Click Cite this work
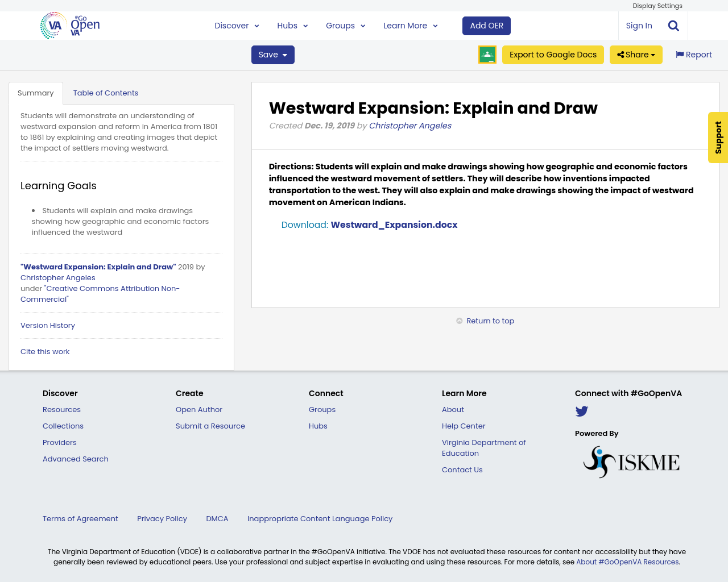Image resolution: width=728 pixels, height=582 pixels. (45, 351)
